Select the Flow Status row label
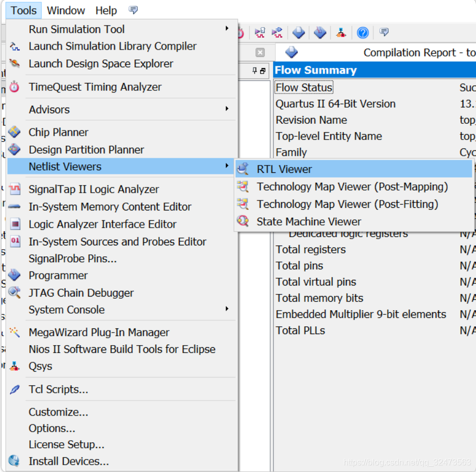The width and height of the screenshot is (476, 472). [x=304, y=87]
